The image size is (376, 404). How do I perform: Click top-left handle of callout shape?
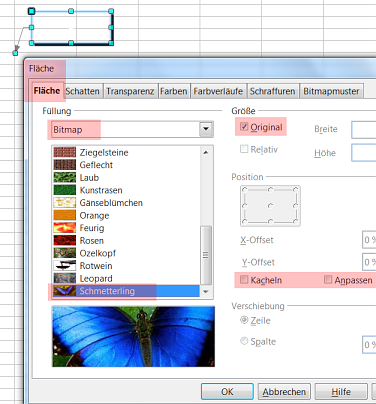(31, 11)
